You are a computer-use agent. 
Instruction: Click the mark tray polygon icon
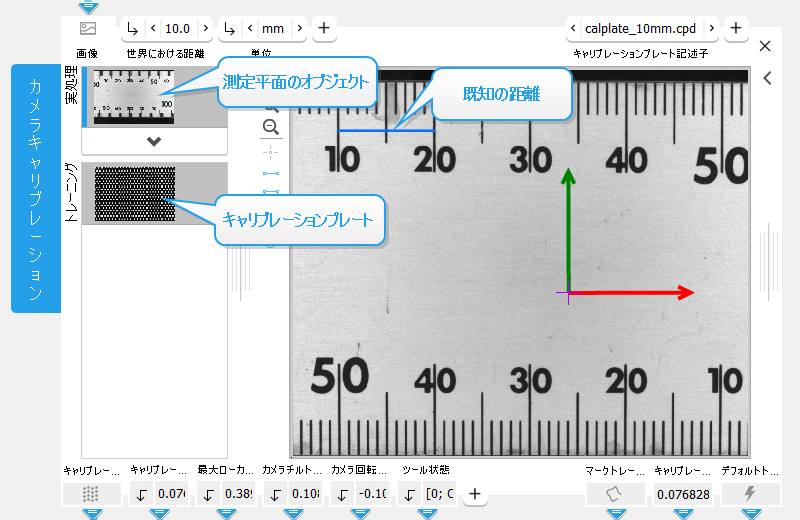tap(615, 493)
